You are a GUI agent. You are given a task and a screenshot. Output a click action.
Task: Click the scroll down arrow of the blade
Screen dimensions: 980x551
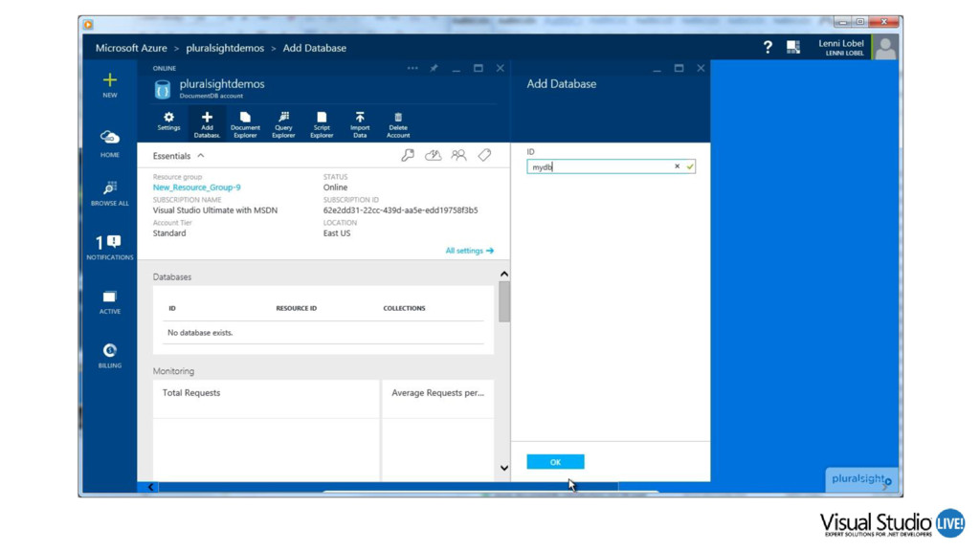coord(503,468)
